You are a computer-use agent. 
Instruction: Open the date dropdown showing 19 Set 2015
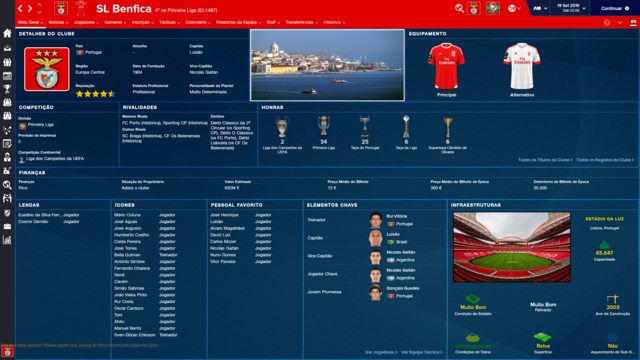point(571,8)
